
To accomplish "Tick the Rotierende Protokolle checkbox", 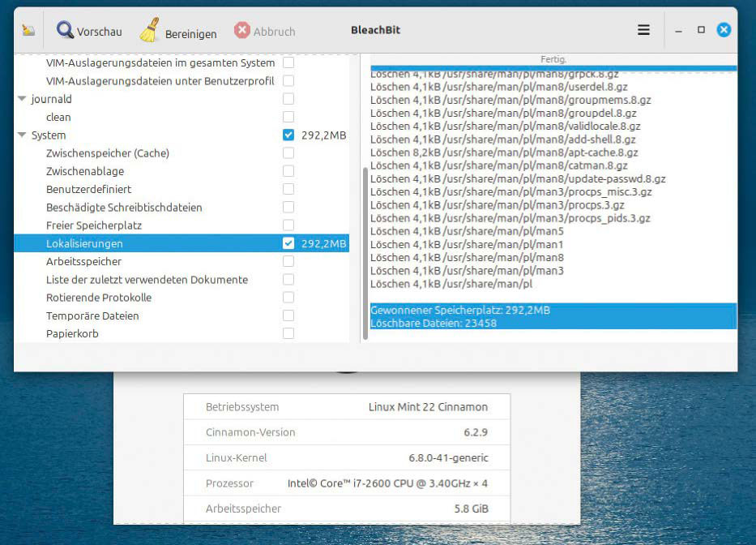I will click(x=288, y=298).
